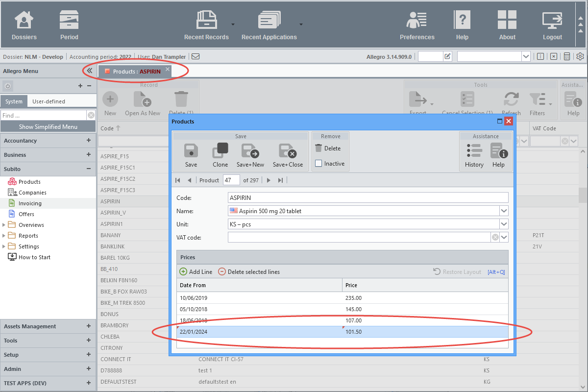Viewport: 588px width, 392px height.
Task: Clone the product record
Action: click(220, 155)
